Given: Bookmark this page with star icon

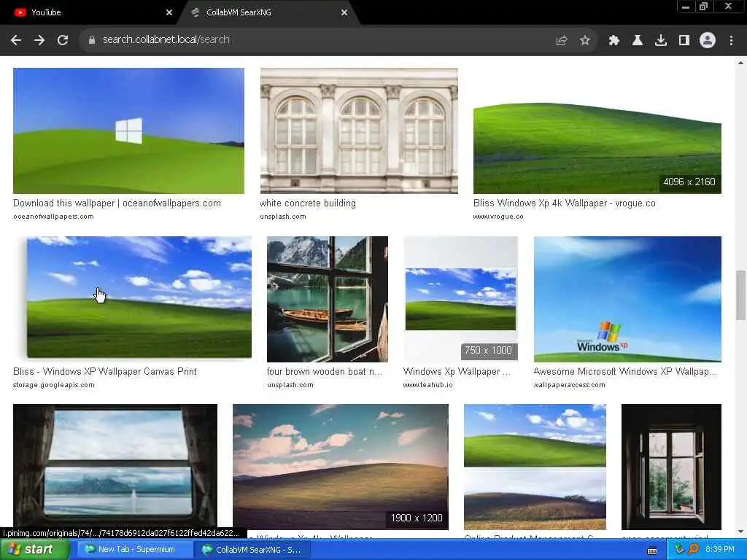Looking at the screenshot, I should (x=585, y=41).
